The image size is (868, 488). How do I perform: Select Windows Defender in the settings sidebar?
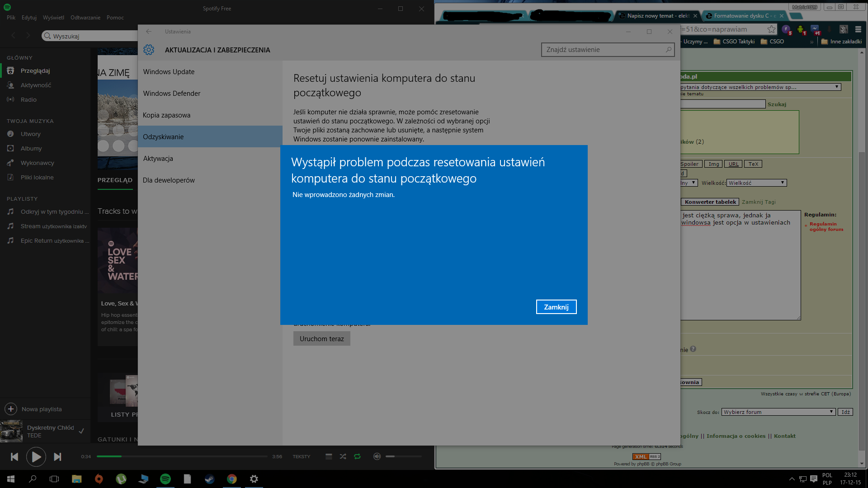point(172,94)
